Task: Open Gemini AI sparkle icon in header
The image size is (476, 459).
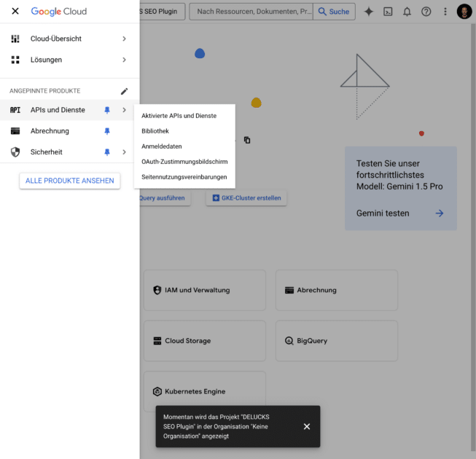Action: click(x=369, y=12)
